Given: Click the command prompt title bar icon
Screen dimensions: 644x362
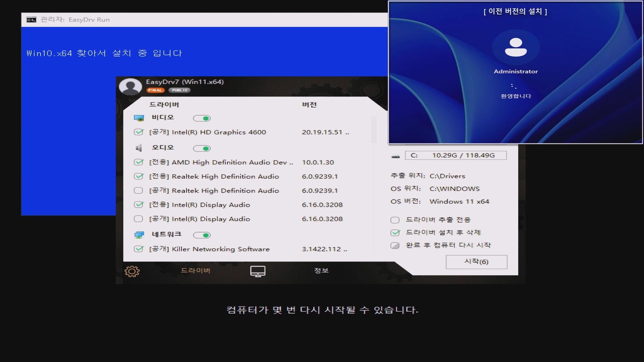Looking at the screenshot, I should tap(31, 20).
